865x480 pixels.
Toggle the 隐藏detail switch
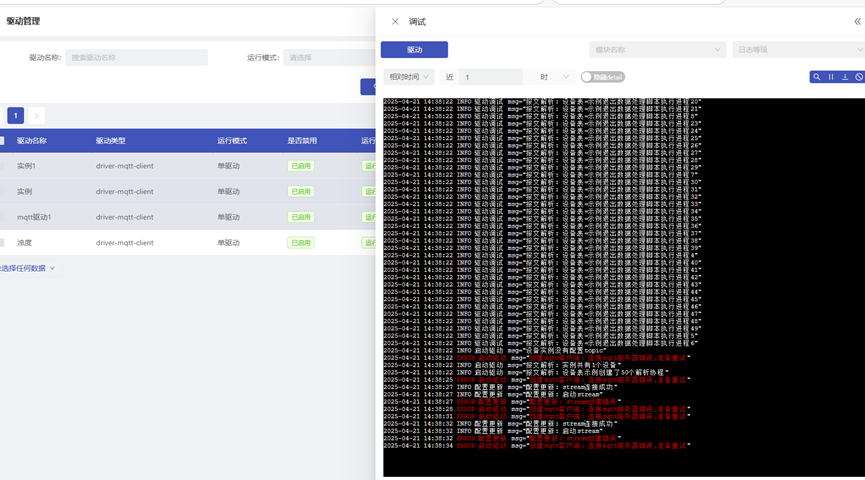click(x=588, y=77)
